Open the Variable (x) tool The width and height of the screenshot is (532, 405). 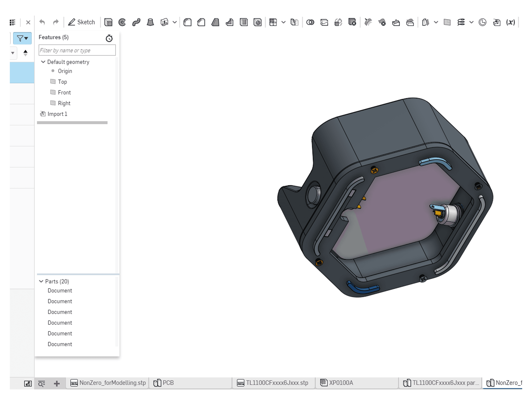(x=510, y=22)
